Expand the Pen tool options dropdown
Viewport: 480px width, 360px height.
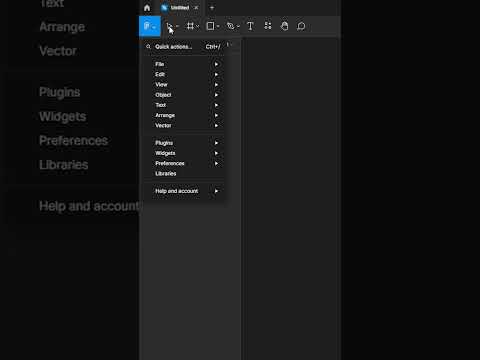(238, 26)
